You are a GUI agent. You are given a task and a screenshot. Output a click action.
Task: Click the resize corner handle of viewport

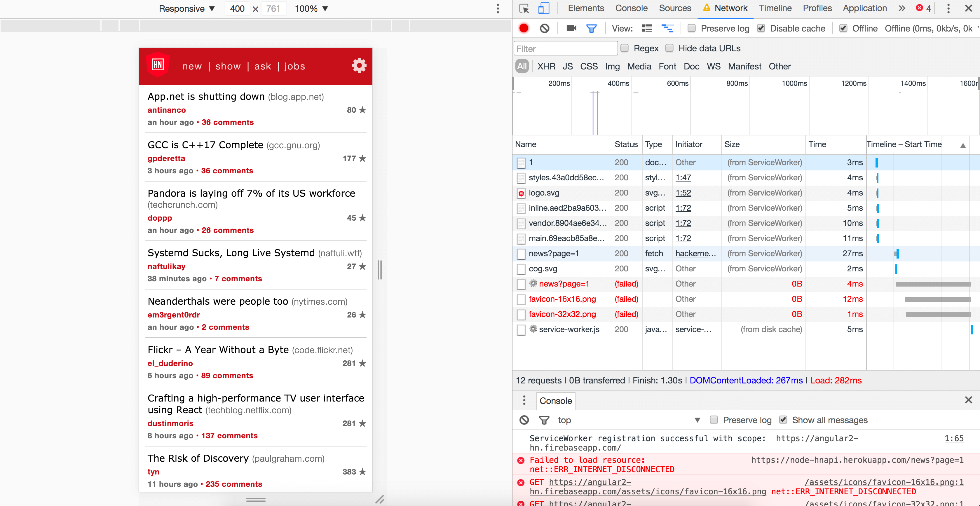pos(380,499)
